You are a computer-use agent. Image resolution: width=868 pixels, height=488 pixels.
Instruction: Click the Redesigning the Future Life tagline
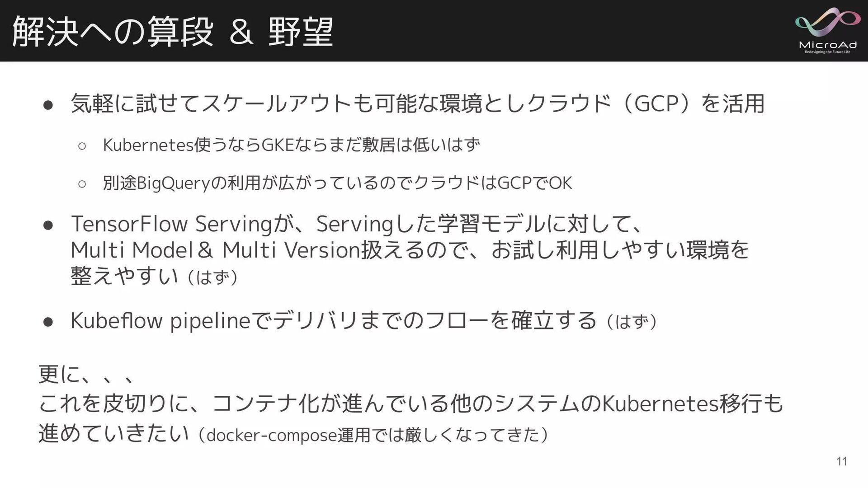tap(827, 52)
